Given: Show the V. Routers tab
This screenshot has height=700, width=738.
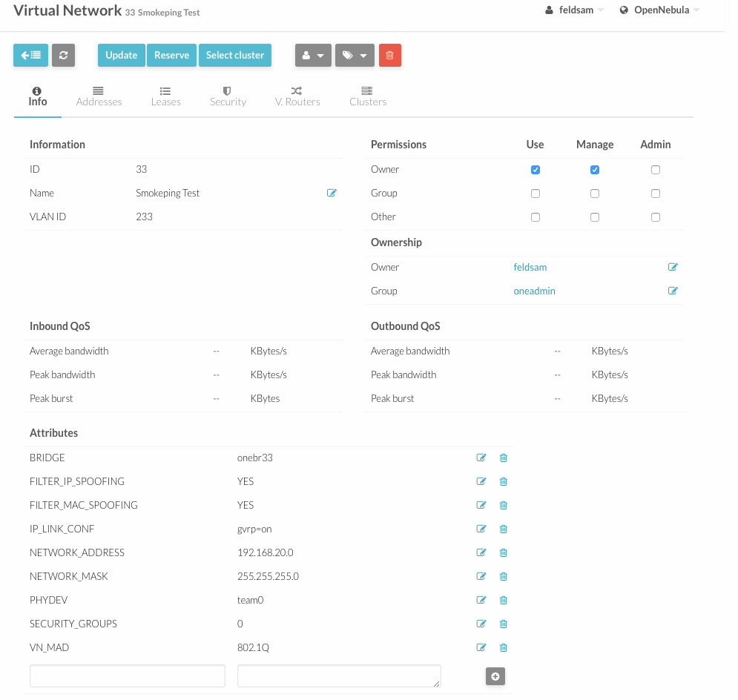Looking at the screenshot, I should 297,96.
